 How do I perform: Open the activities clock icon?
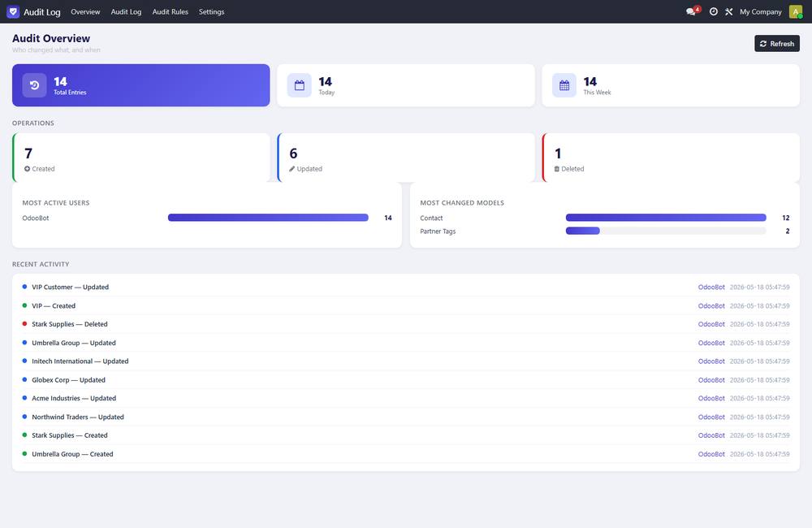[714, 11]
